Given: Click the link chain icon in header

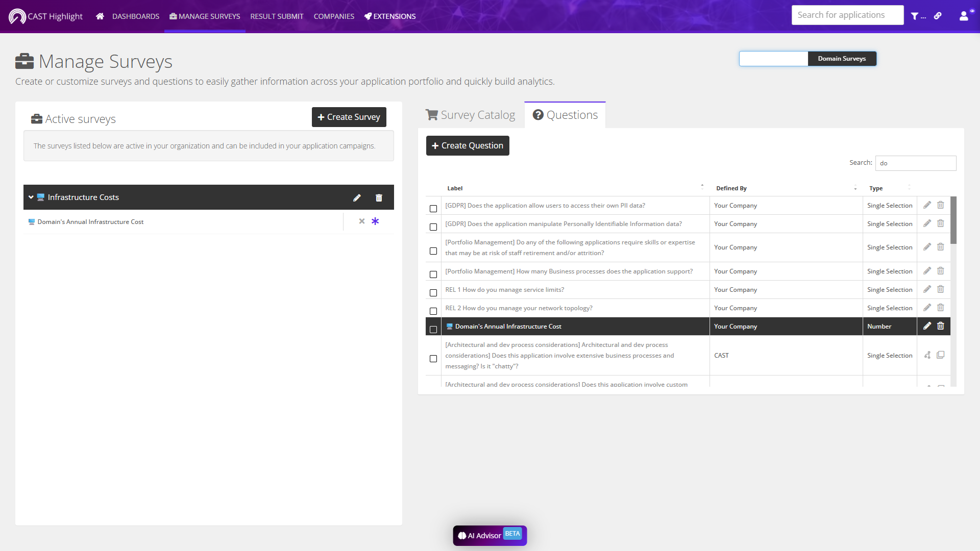Looking at the screenshot, I should click(938, 16).
